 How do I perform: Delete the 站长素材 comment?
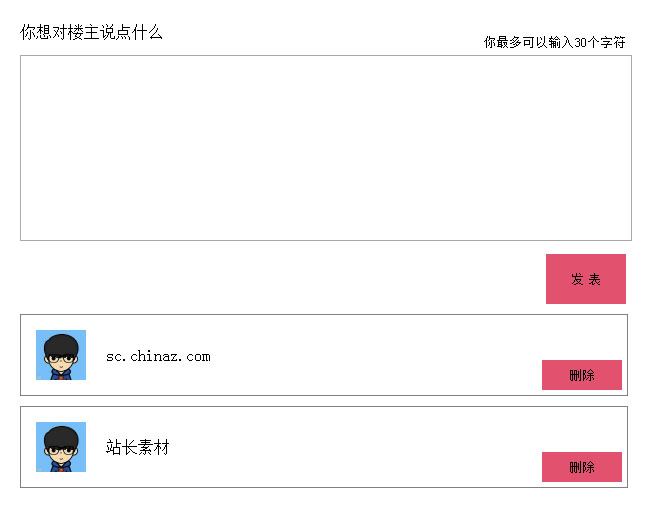click(x=581, y=467)
